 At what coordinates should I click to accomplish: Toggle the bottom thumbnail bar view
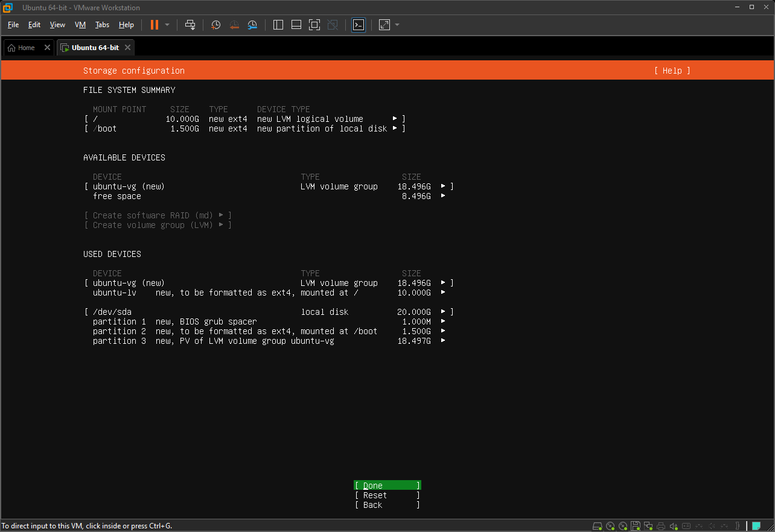pos(296,25)
